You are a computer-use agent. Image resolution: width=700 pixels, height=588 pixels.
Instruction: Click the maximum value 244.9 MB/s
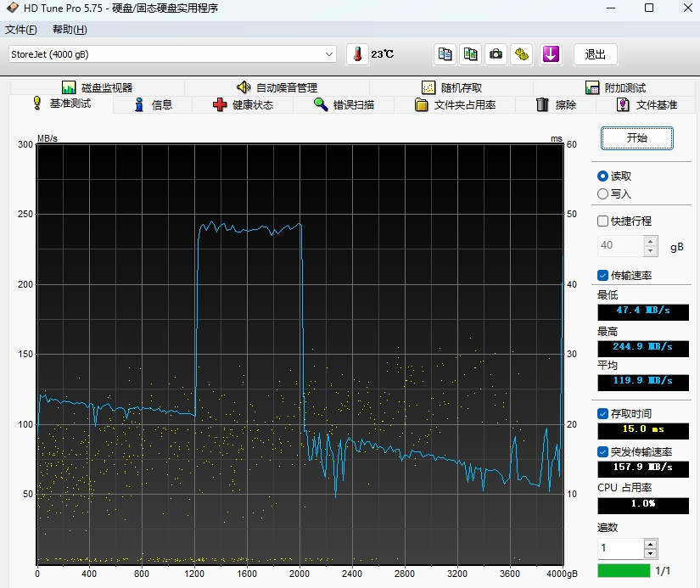tap(643, 348)
